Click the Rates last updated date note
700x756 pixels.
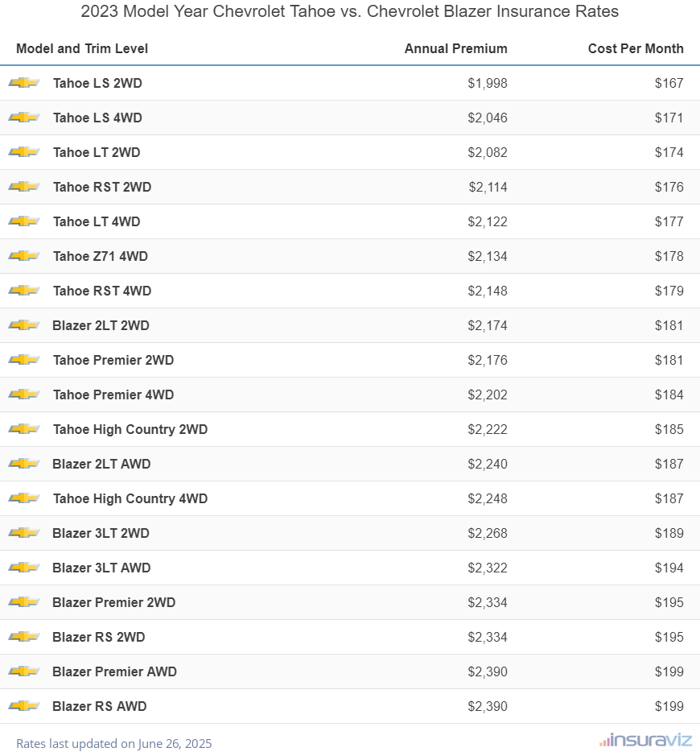(x=113, y=743)
